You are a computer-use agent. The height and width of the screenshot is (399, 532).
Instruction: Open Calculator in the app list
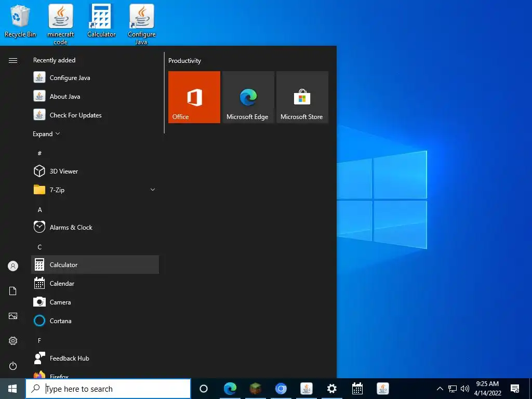coord(95,264)
